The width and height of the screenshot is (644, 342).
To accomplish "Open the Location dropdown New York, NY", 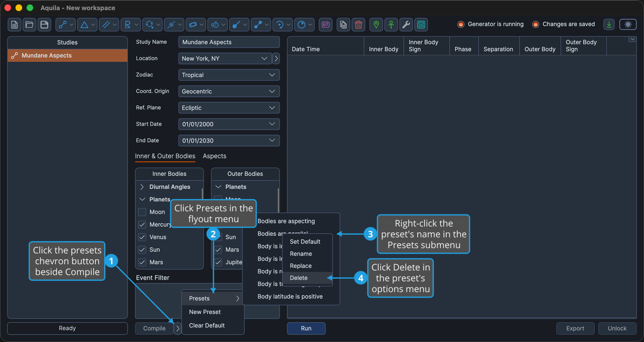I will point(225,58).
